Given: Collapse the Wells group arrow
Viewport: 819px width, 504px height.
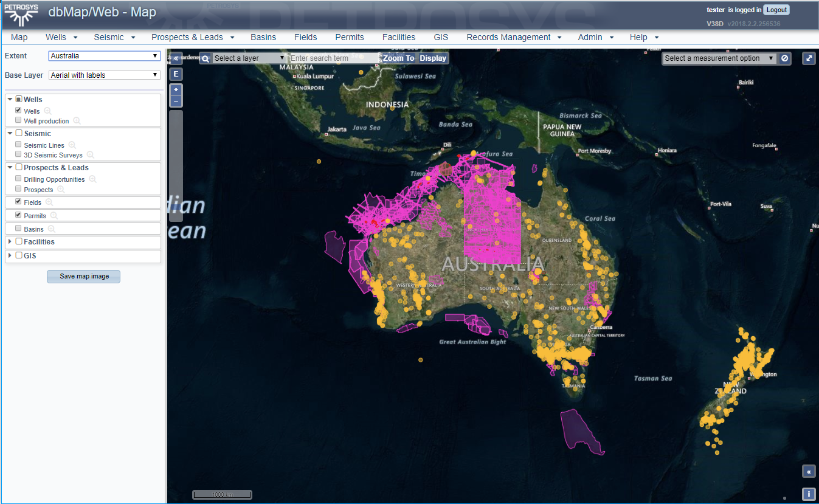Looking at the screenshot, I should [10, 99].
